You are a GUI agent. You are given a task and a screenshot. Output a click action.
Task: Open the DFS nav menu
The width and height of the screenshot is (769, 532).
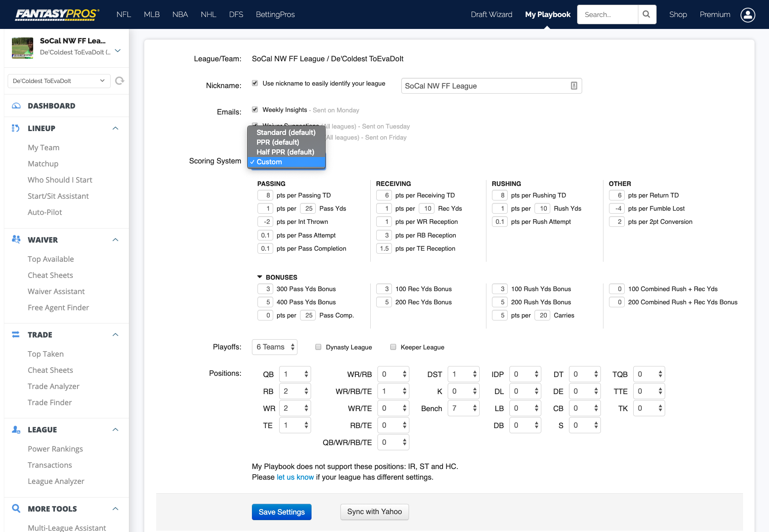tap(236, 14)
